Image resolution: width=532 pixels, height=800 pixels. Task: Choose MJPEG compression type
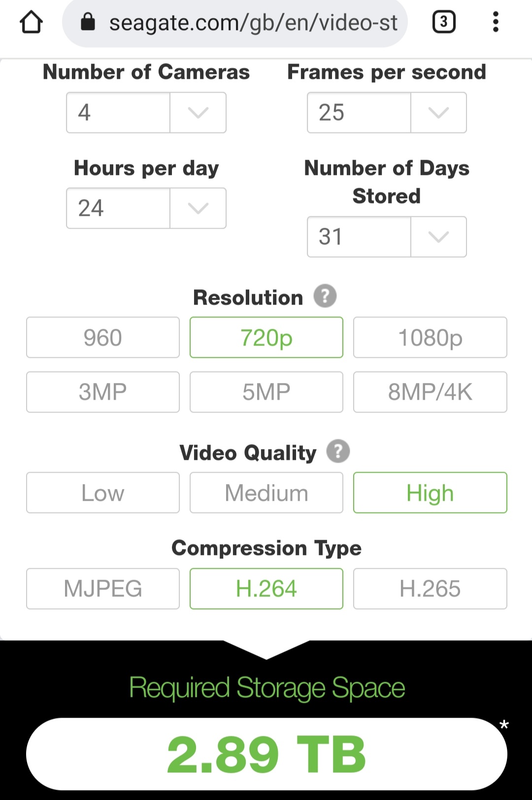(x=103, y=589)
